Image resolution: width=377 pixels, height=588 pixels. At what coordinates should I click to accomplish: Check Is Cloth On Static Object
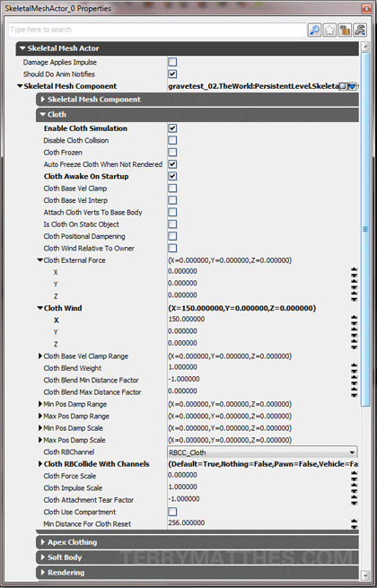point(172,224)
